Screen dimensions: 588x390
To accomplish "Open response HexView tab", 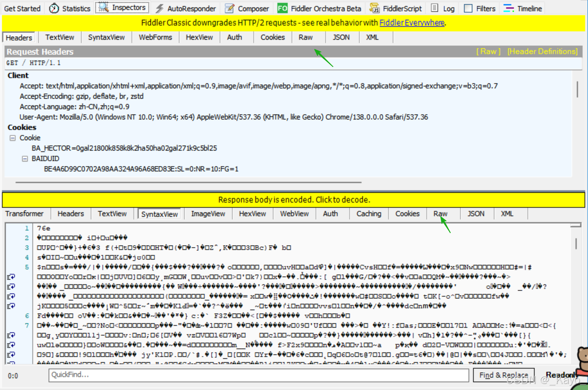I will 252,214.
